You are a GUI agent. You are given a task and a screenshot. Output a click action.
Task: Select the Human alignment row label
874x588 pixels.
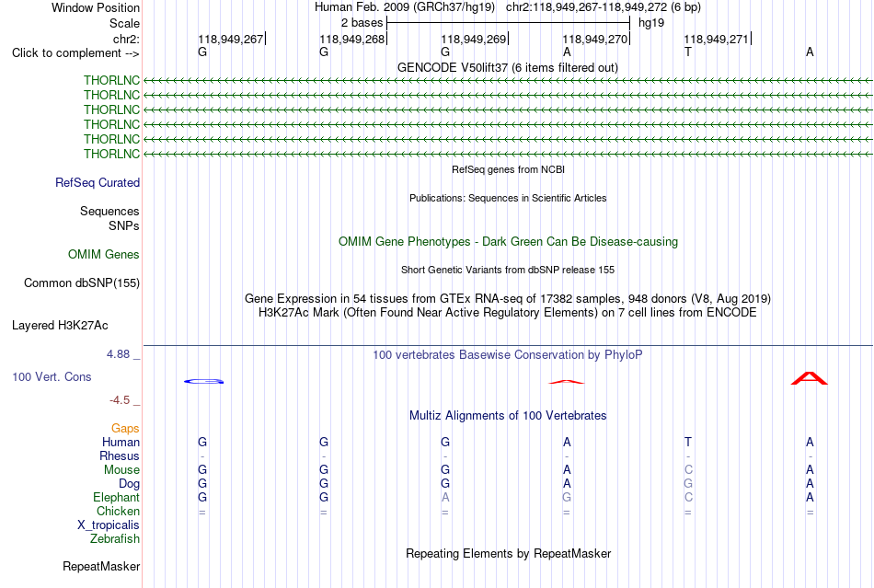121,442
